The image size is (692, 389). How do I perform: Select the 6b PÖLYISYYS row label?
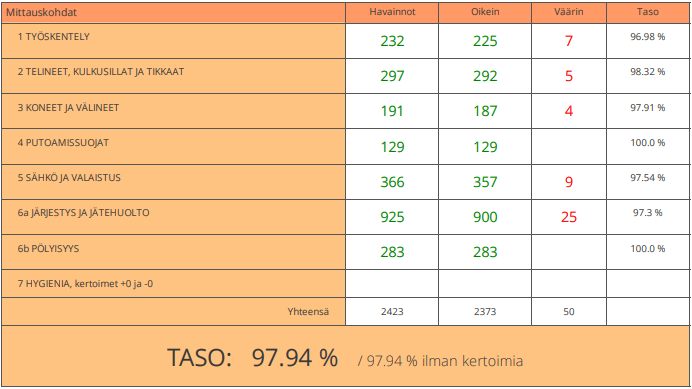(x=49, y=249)
